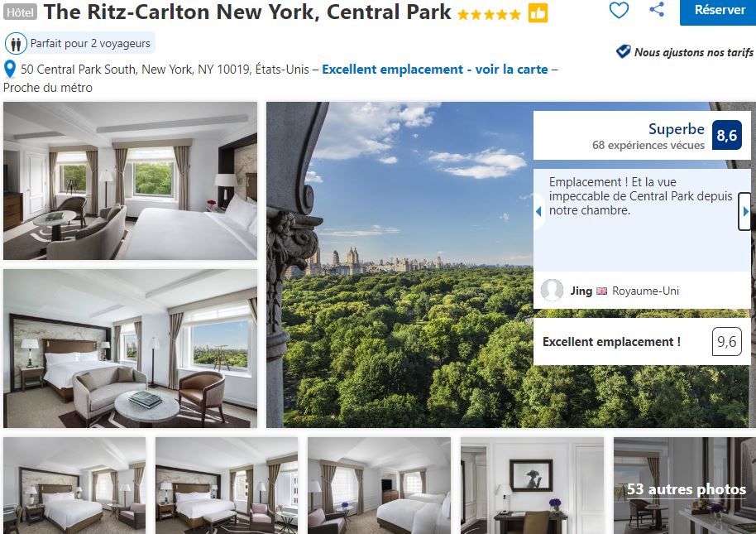
Task: Open the top-left bedroom photo
Action: pos(130,180)
